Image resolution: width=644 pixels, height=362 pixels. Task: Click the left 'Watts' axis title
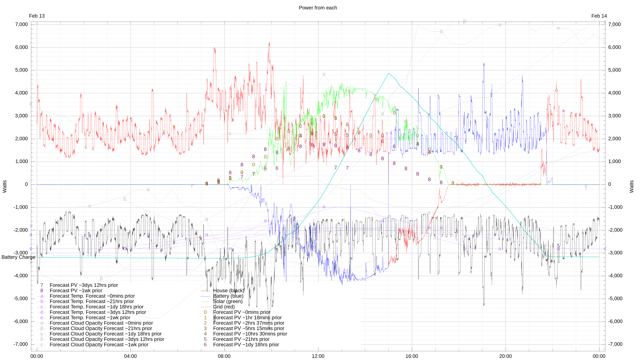(x=5, y=187)
